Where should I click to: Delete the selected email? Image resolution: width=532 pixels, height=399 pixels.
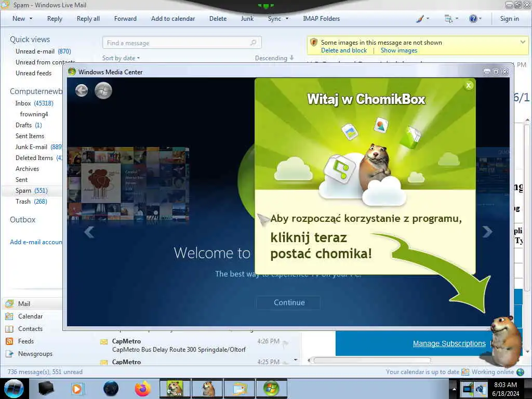click(x=218, y=19)
